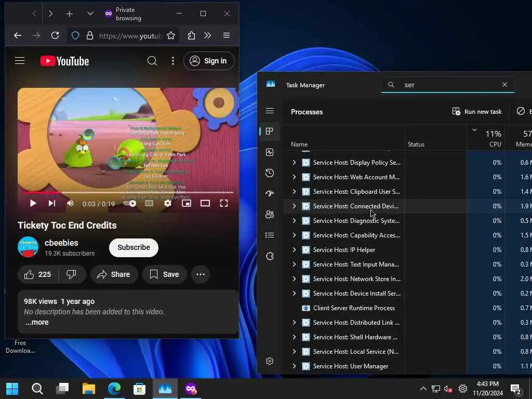Expand Service Host: Clipboard User S... row

294,192
